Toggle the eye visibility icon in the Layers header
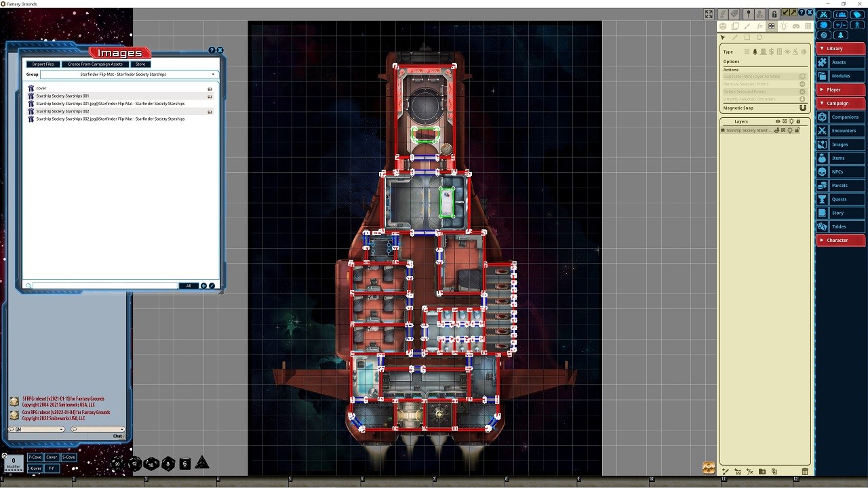The image size is (868, 488). [x=777, y=121]
